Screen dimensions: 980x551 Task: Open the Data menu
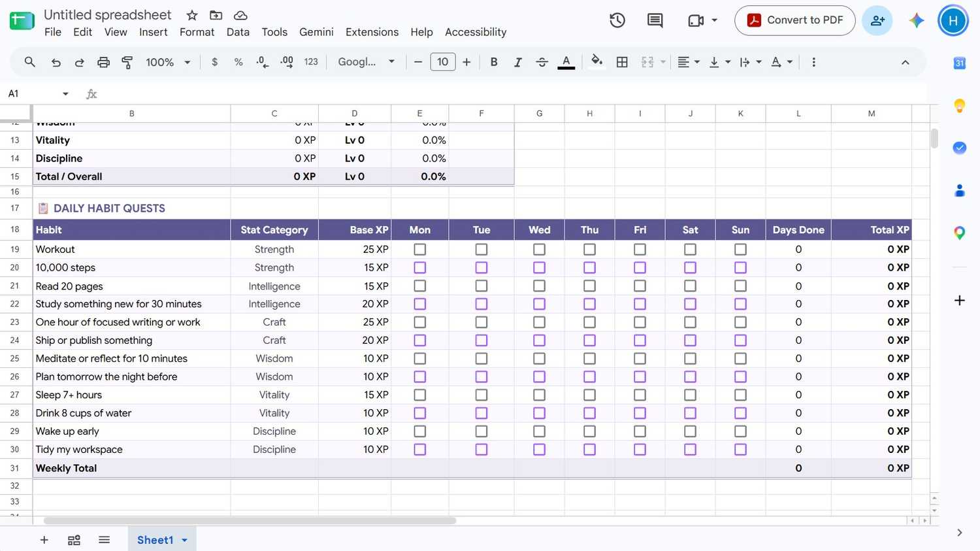click(238, 32)
